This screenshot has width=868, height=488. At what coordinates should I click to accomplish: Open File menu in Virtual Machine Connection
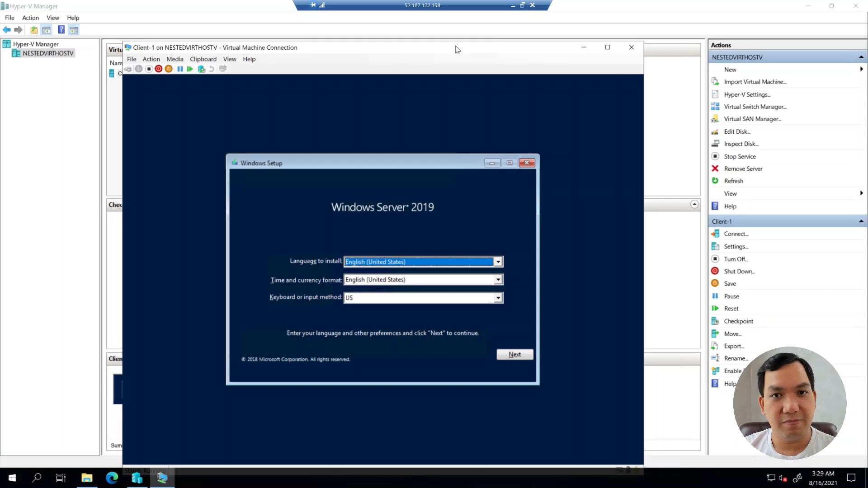tap(132, 59)
